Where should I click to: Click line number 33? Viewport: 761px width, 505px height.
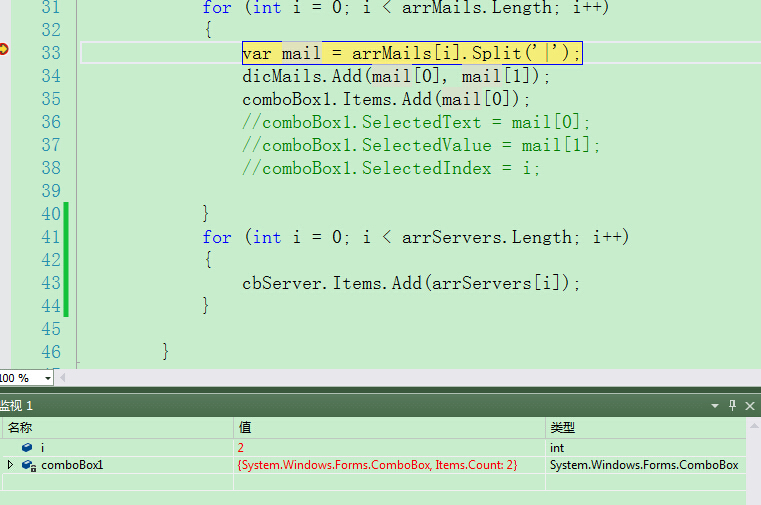click(51, 52)
